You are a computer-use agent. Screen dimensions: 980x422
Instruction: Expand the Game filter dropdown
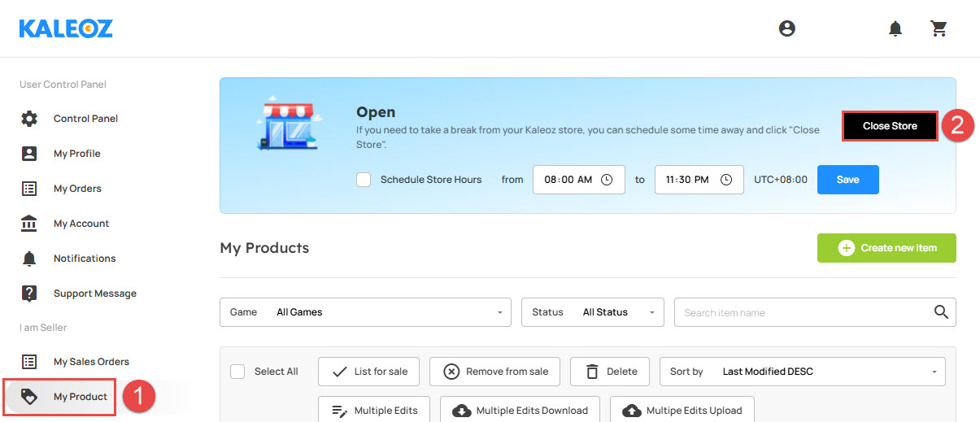point(365,312)
